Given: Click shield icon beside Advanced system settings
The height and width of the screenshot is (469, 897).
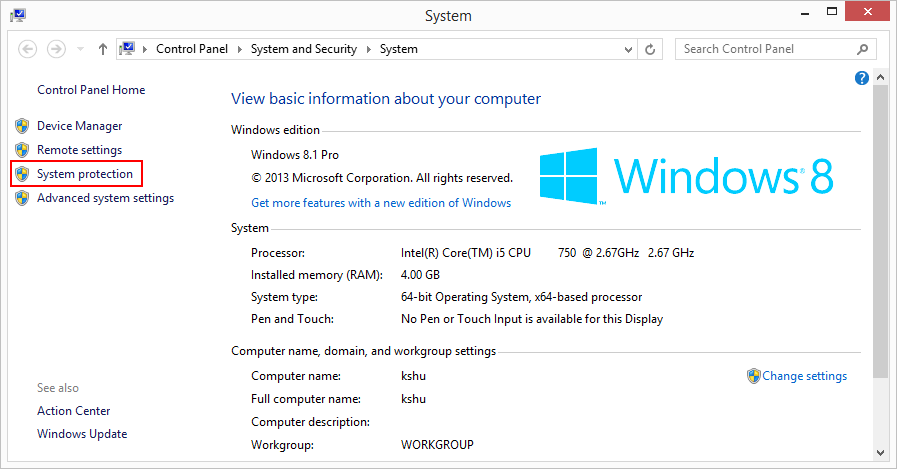Looking at the screenshot, I should 22,198.
